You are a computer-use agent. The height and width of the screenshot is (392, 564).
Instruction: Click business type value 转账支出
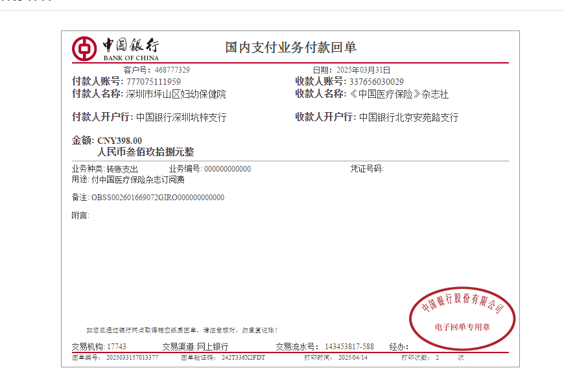[123, 169]
